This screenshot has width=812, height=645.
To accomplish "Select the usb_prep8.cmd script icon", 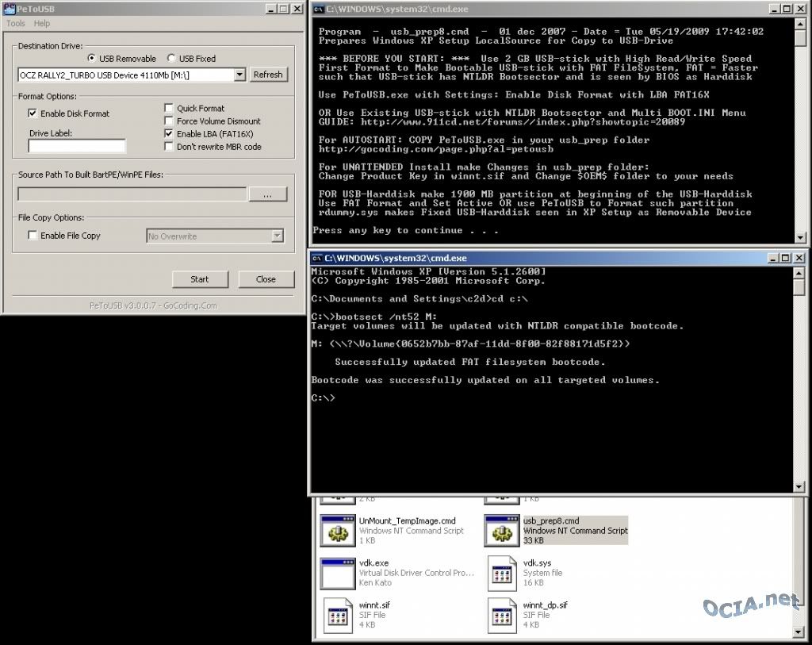I will coord(502,530).
